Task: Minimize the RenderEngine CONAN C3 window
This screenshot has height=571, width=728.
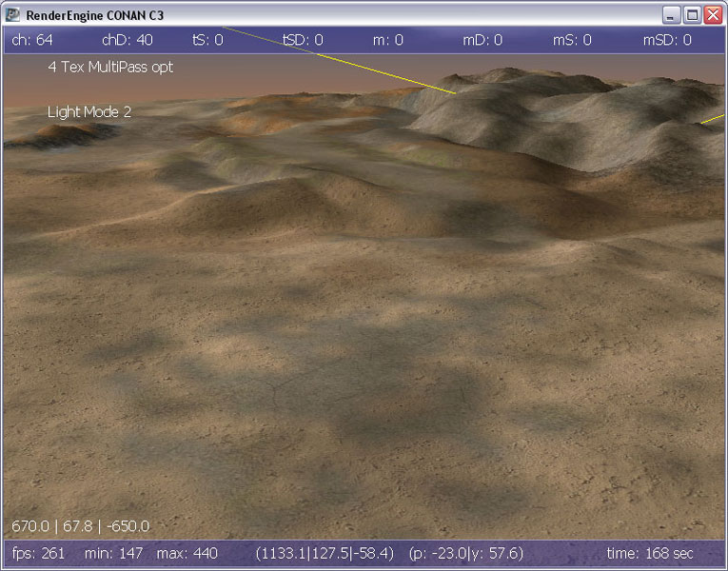Action: click(x=672, y=14)
